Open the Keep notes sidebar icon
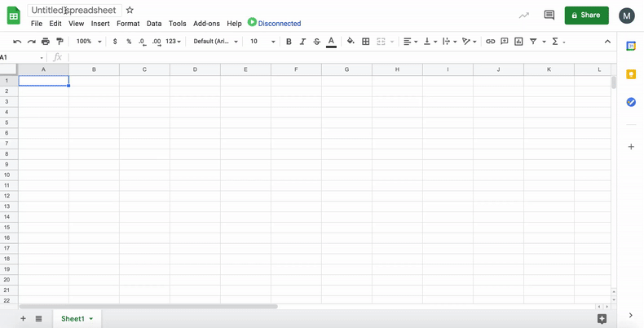 coord(630,74)
